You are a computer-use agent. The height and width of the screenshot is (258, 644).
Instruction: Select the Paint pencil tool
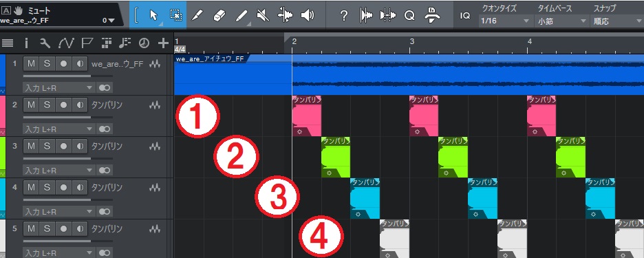[242, 15]
